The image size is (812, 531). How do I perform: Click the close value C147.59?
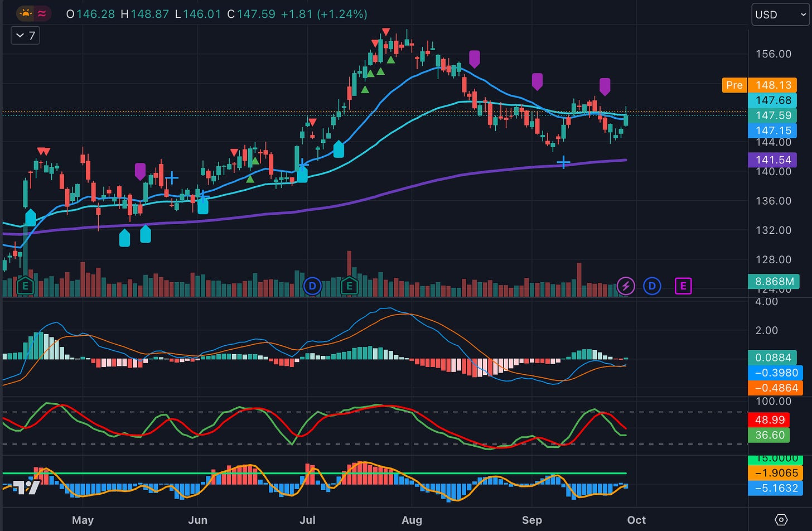tap(251, 14)
